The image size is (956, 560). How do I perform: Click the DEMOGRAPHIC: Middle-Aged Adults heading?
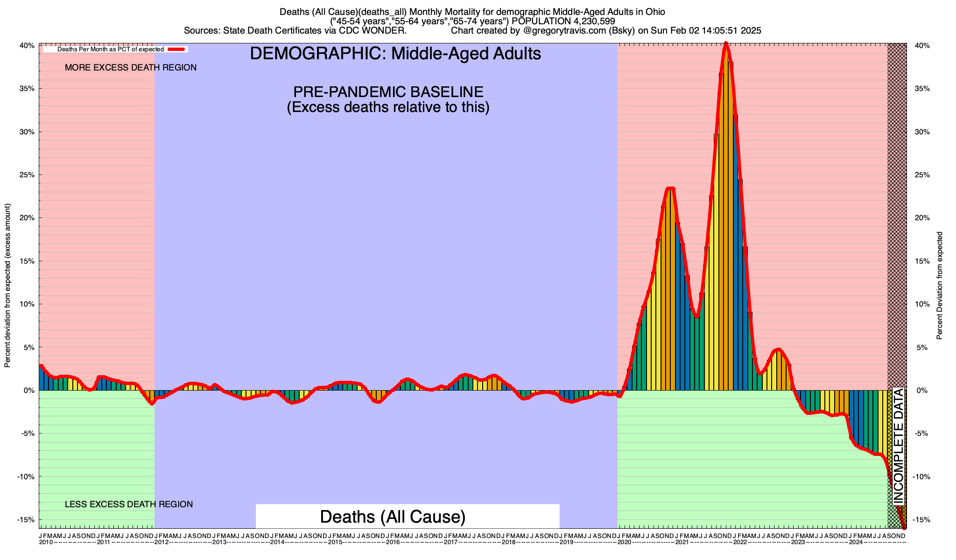(x=395, y=54)
